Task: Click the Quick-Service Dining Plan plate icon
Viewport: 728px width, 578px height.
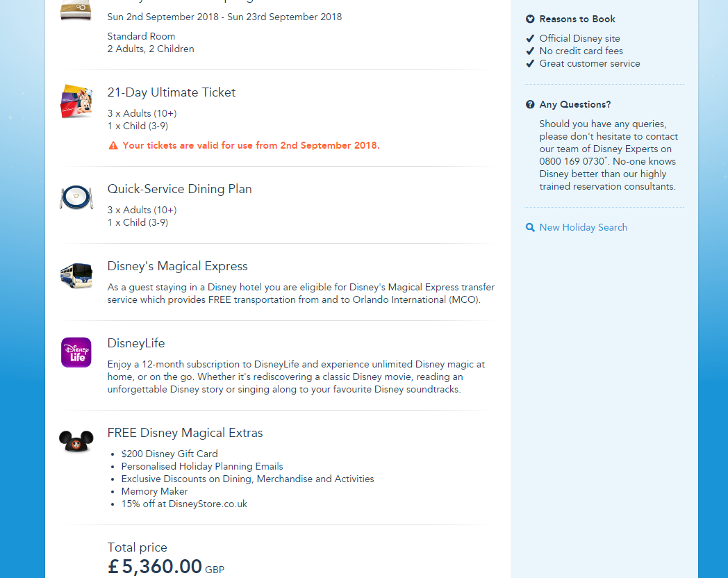Action: click(76, 198)
